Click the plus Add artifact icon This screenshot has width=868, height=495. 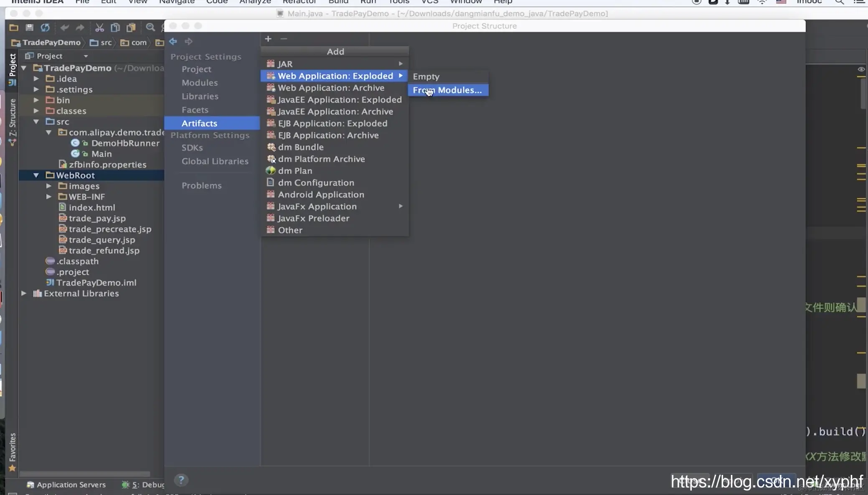click(268, 39)
